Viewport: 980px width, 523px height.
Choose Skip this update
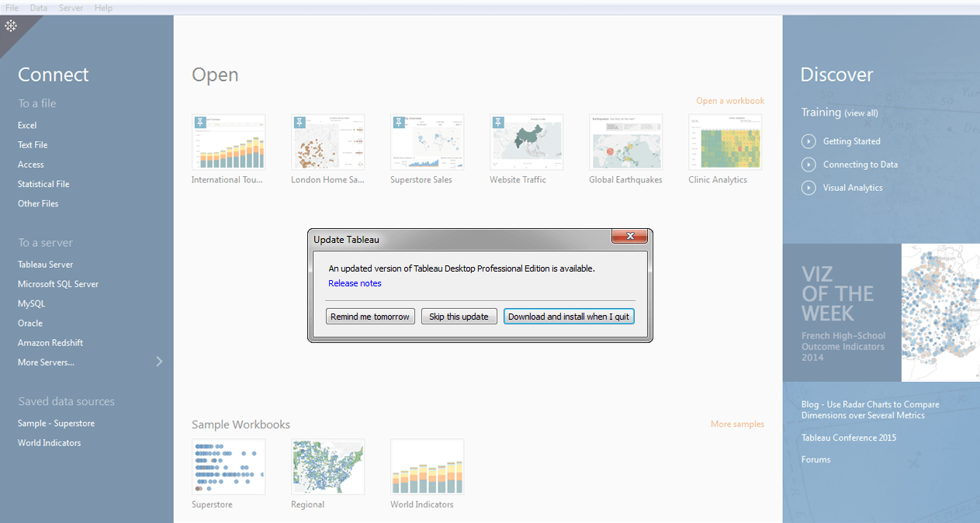click(459, 317)
